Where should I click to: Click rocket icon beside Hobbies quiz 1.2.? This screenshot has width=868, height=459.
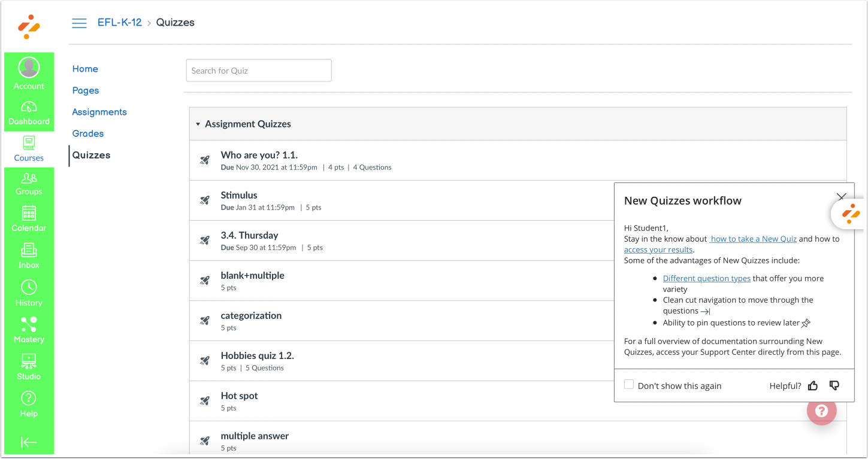(205, 360)
